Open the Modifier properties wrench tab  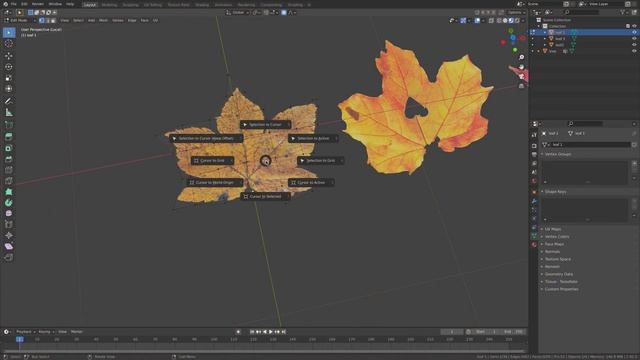coord(534,201)
